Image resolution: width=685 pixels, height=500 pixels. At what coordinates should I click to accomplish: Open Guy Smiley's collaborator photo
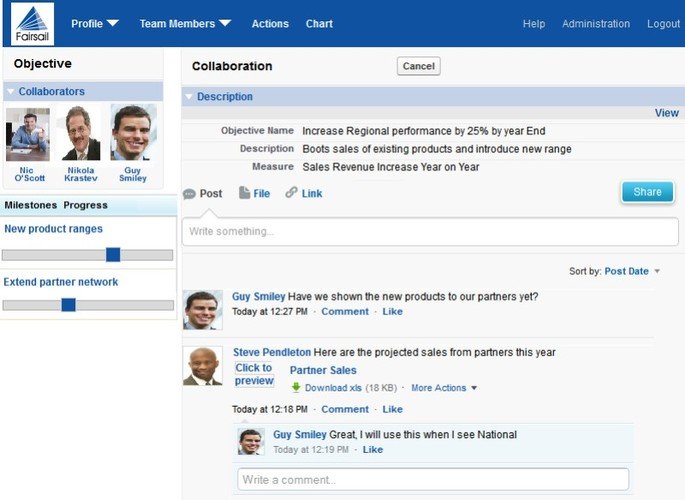pyautogui.click(x=133, y=132)
